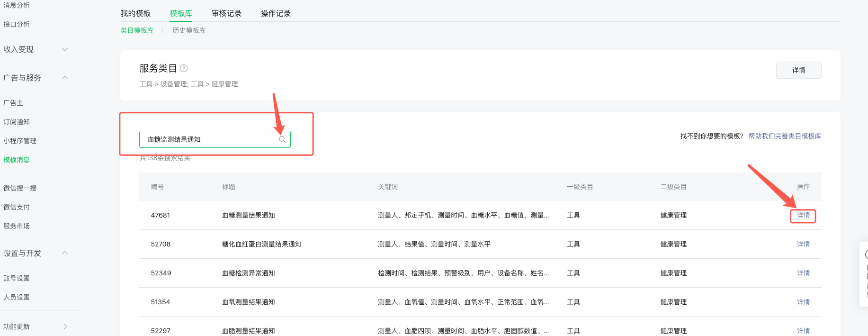Click the 详情 button in 服务类目 card
Viewport: 868px width, 336px height.
(798, 70)
